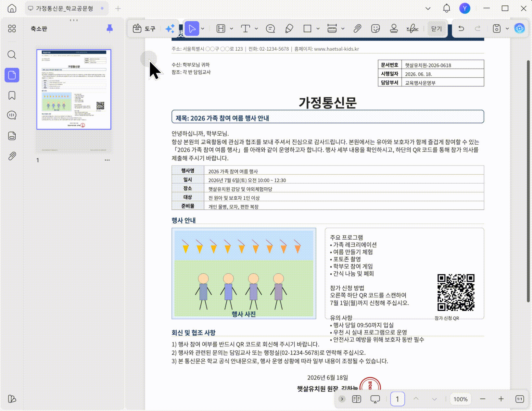
Task: Activate the selection arrow tool
Action: (x=192, y=29)
